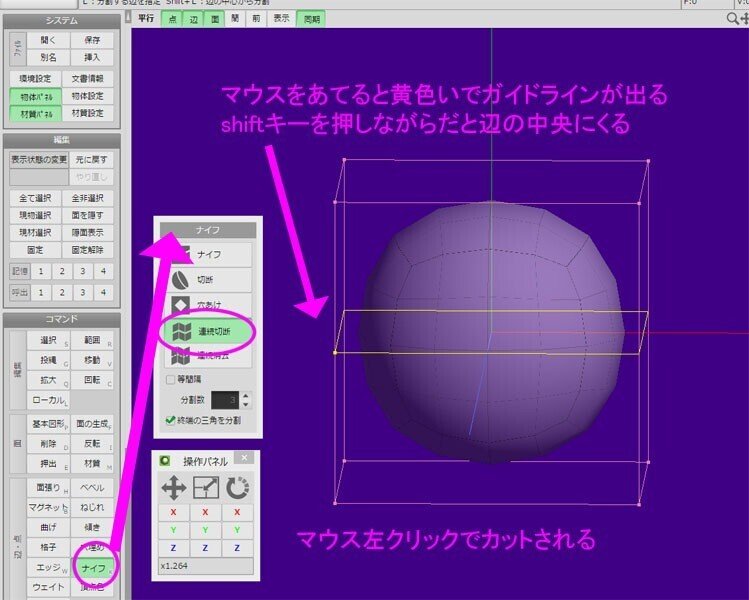Click the magnifier zoom icon at top right

click(x=731, y=19)
